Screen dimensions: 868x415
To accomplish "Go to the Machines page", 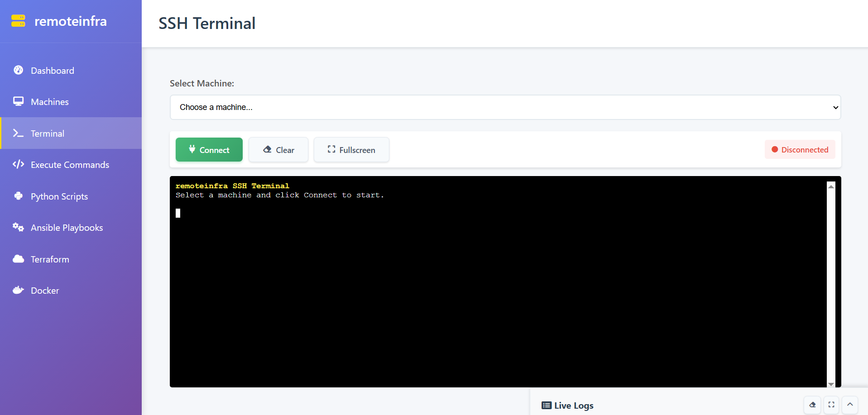I will pos(71,101).
